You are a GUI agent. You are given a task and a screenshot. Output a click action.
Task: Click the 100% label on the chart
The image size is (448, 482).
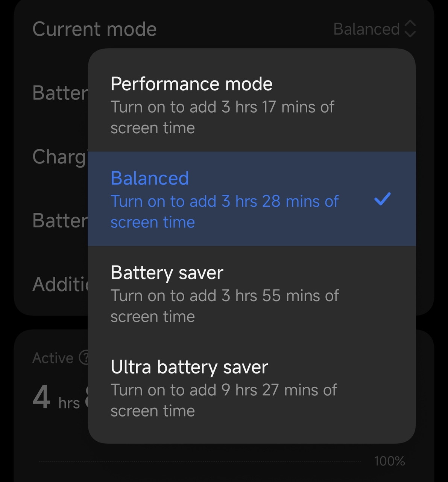[x=389, y=461]
